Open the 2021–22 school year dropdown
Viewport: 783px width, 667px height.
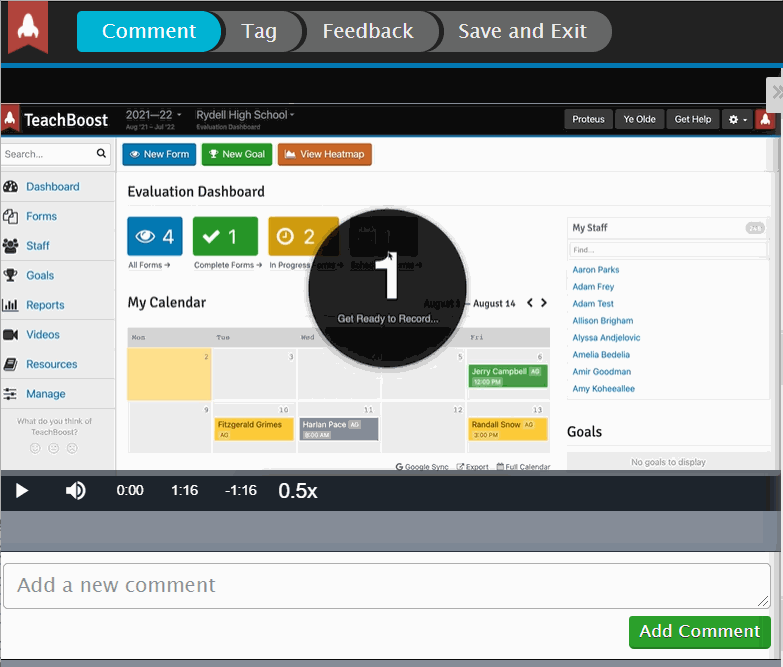(153, 115)
